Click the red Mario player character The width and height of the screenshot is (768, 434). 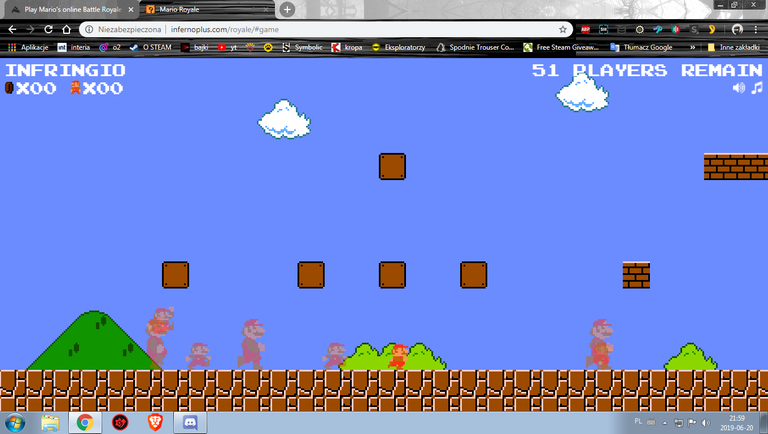pyautogui.click(x=398, y=356)
